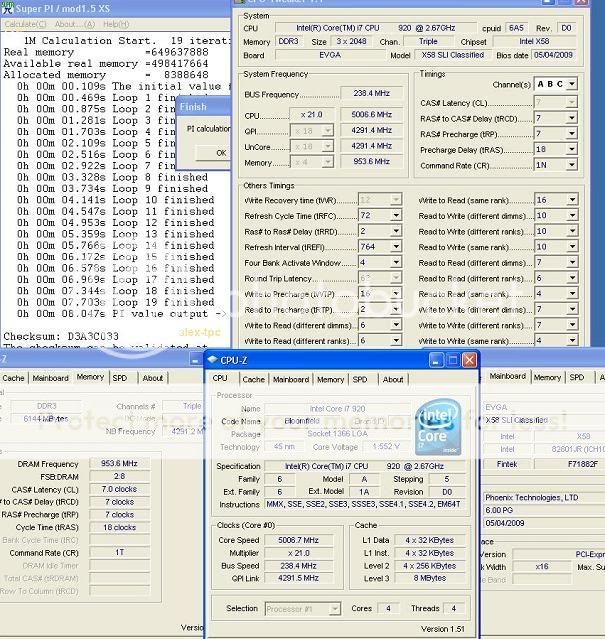Open the Read to Precharge (tRTP) dropdown
The width and height of the screenshot is (605, 639).
[x=396, y=309]
